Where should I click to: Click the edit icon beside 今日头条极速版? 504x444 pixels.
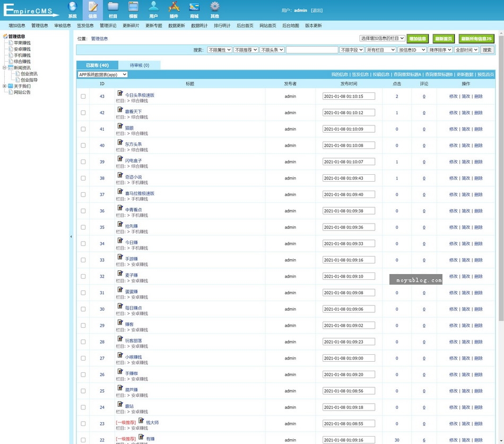coord(120,93)
